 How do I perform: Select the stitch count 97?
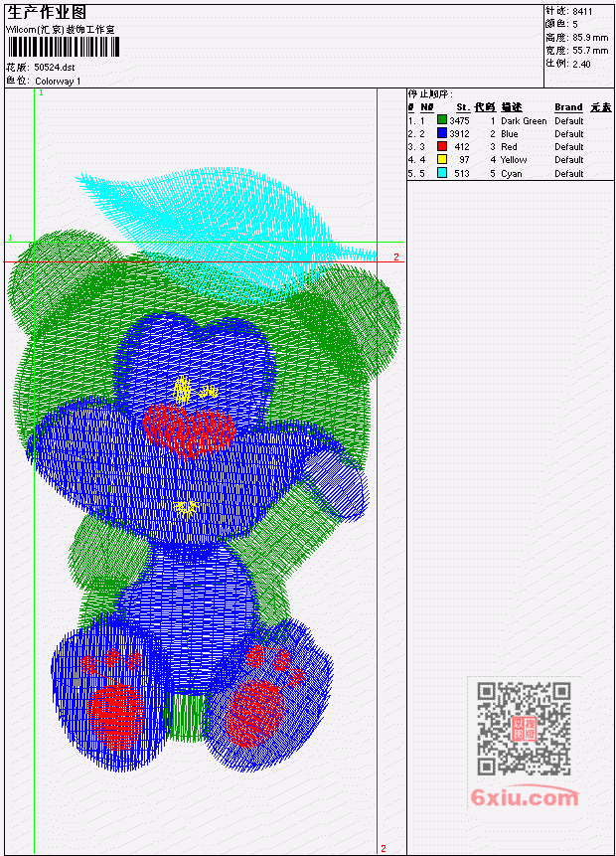(464, 160)
